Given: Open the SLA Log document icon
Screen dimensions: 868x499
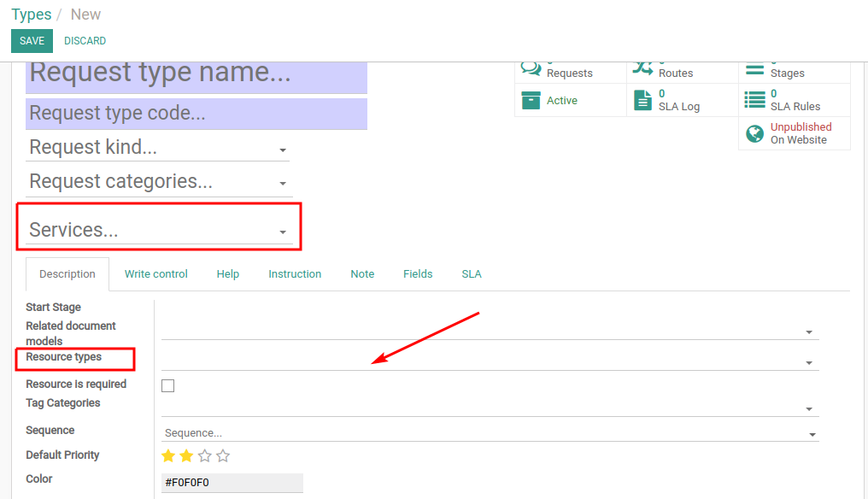Looking at the screenshot, I should 645,100.
